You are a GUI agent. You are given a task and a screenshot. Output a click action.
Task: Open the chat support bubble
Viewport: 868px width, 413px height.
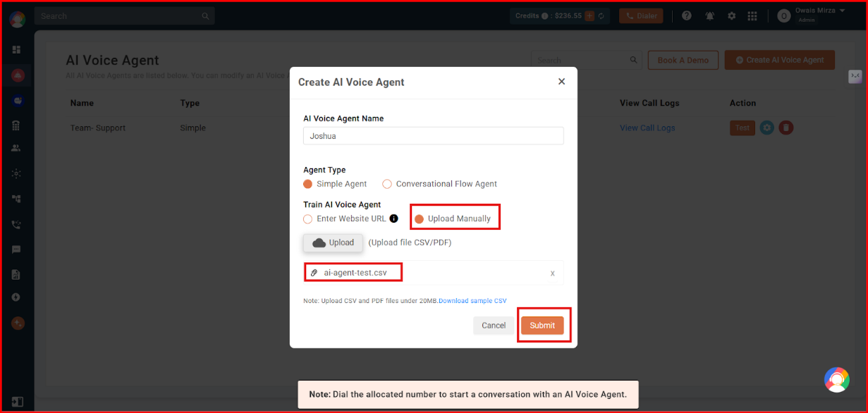pos(837,380)
